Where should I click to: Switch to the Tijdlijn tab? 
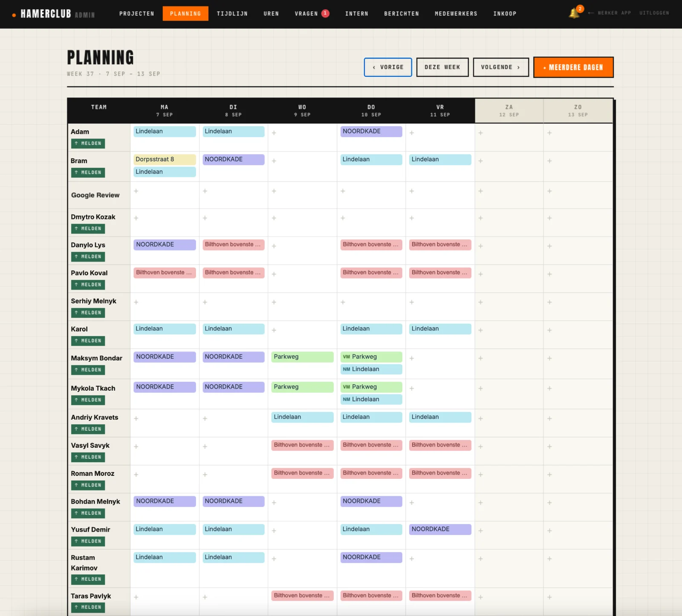point(232,14)
